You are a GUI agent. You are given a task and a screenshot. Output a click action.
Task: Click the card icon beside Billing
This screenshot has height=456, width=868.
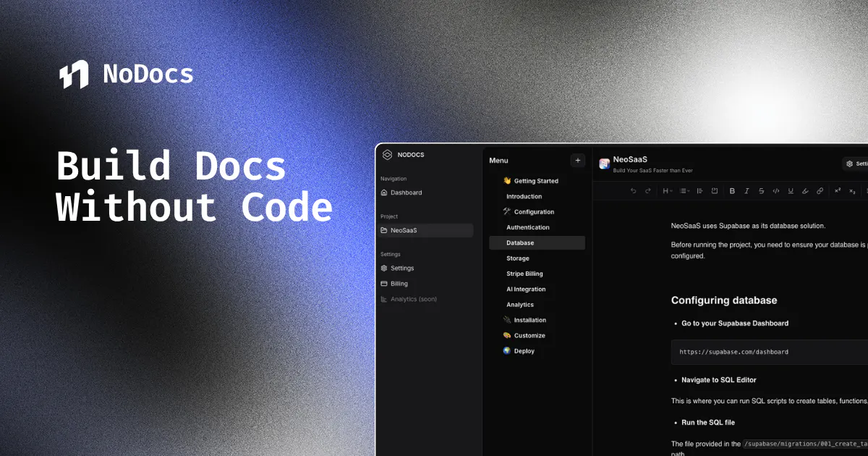pyautogui.click(x=384, y=284)
